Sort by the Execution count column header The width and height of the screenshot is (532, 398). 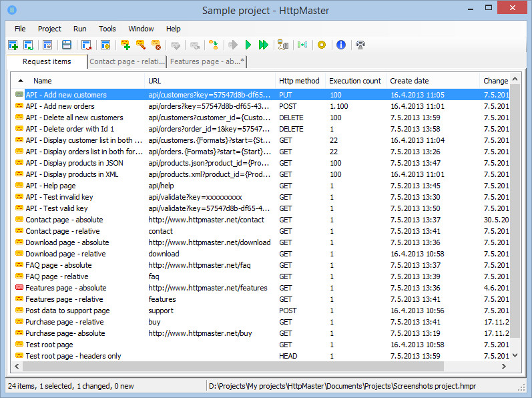point(355,81)
